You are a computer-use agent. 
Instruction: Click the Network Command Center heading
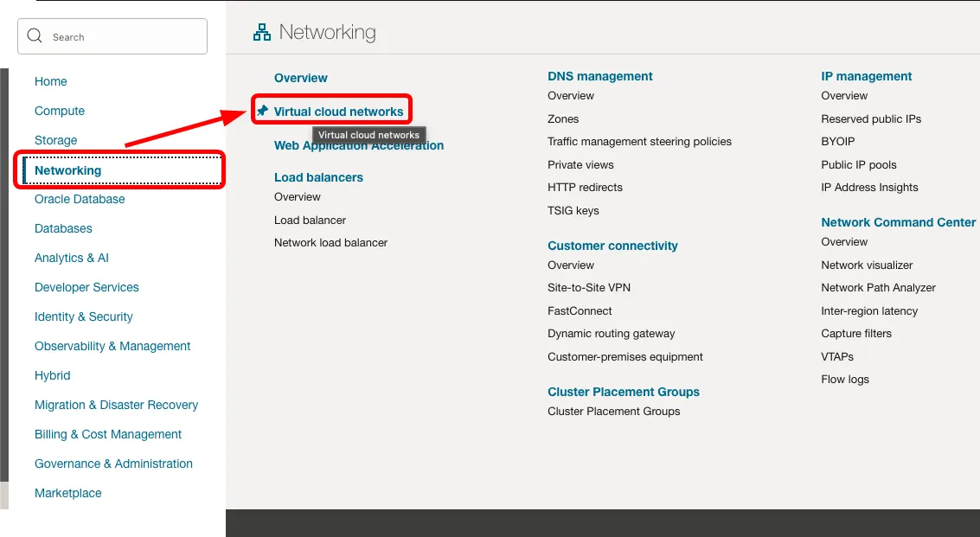898,222
